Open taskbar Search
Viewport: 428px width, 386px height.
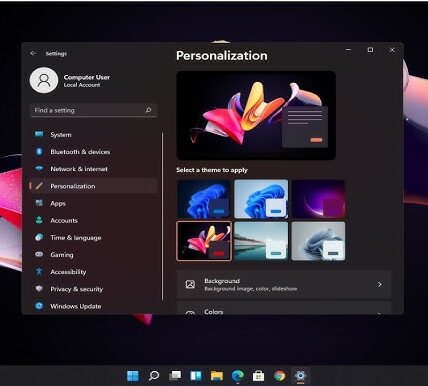154,376
